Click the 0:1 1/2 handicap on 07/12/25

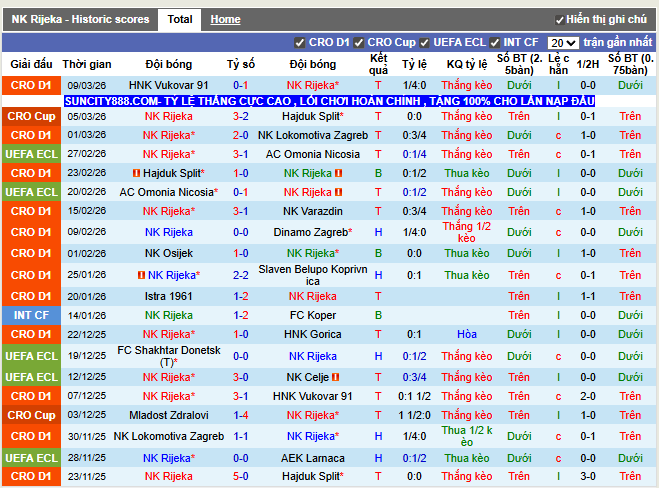point(414,396)
